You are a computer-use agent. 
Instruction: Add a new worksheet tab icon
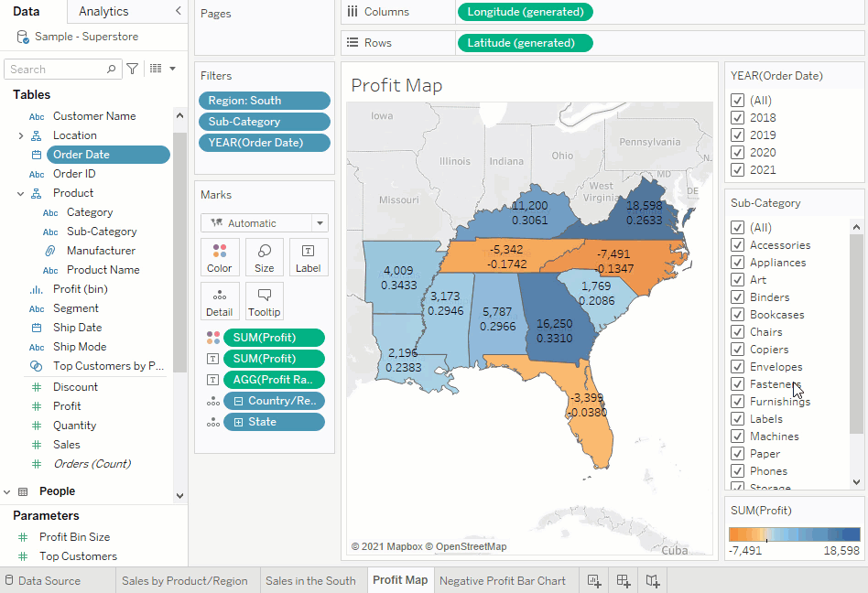[x=593, y=580]
